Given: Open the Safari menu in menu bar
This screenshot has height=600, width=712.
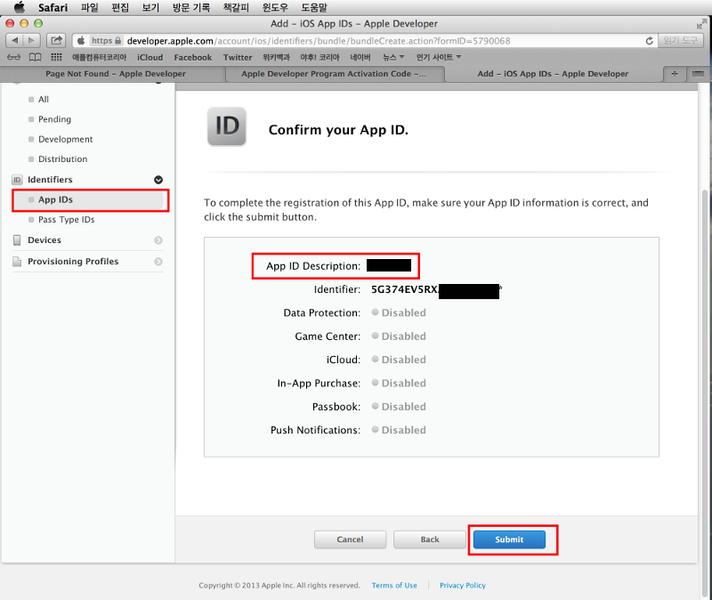Looking at the screenshot, I should pos(53,7).
